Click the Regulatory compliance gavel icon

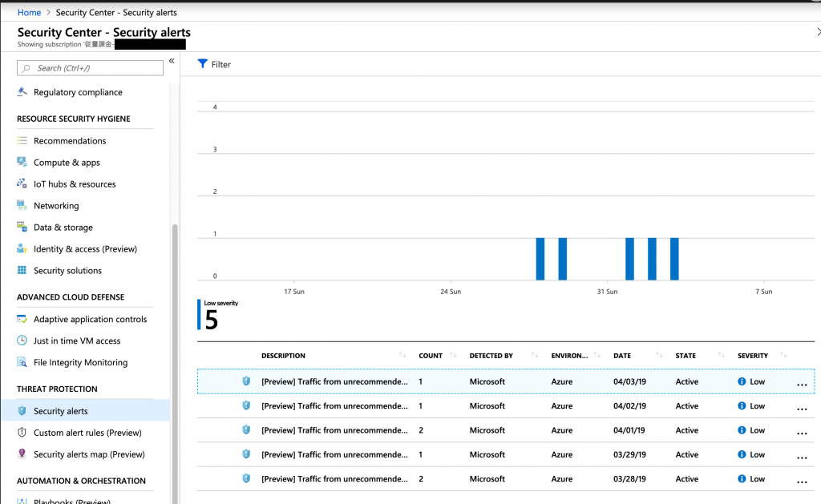point(22,92)
